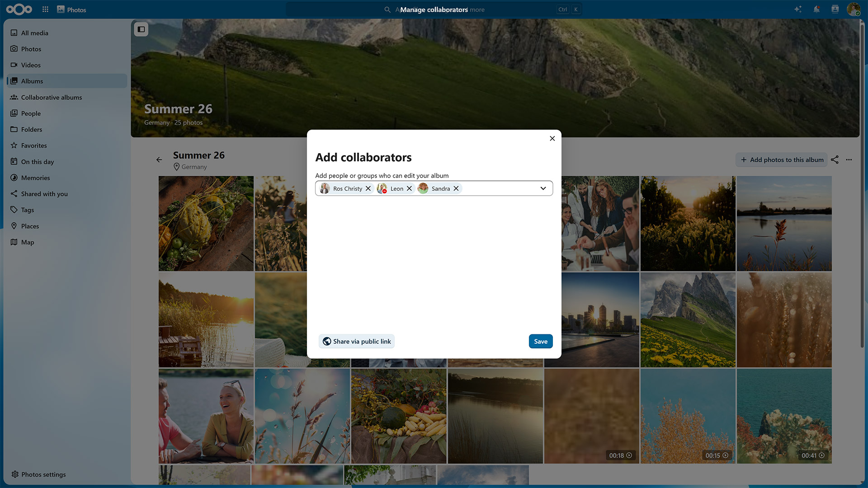Remove Sandra from collaborators
The image size is (868, 488).
456,188
